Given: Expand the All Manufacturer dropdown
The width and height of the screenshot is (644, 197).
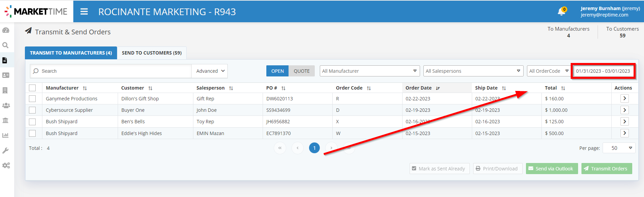Looking at the screenshot, I should tap(370, 71).
